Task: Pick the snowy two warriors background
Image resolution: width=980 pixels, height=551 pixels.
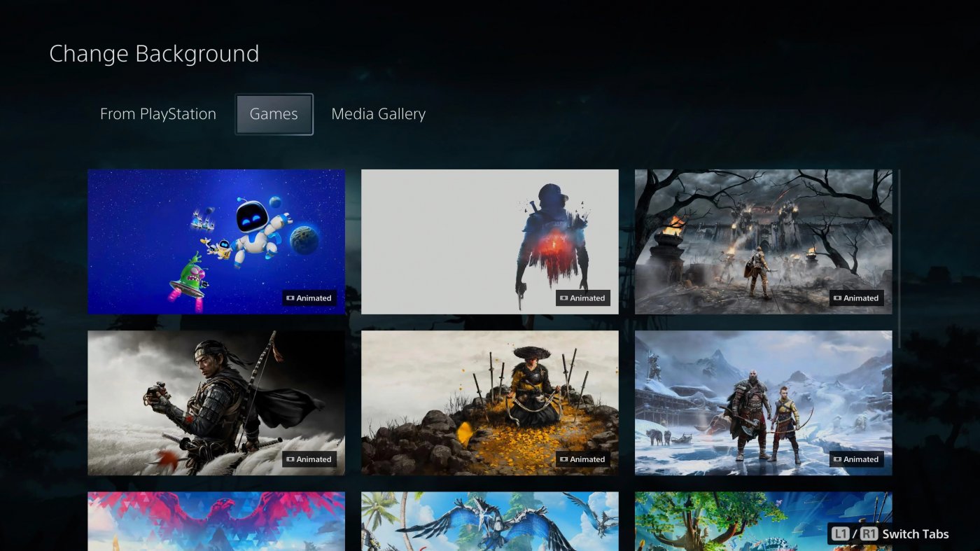Action: [x=764, y=403]
